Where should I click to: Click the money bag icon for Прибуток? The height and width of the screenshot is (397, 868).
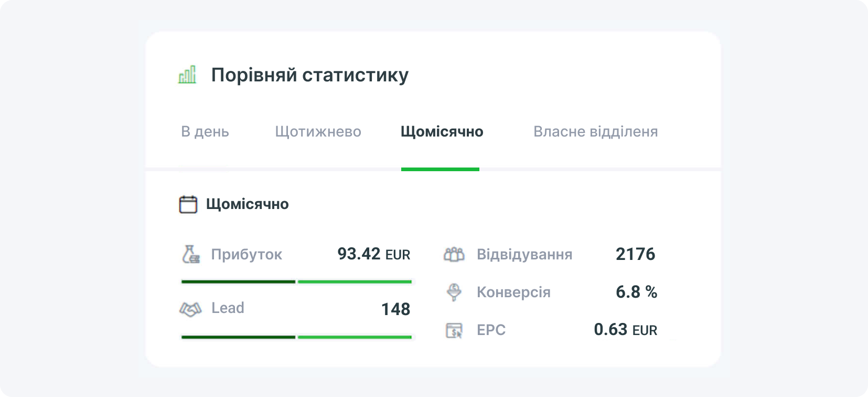click(190, 255)
